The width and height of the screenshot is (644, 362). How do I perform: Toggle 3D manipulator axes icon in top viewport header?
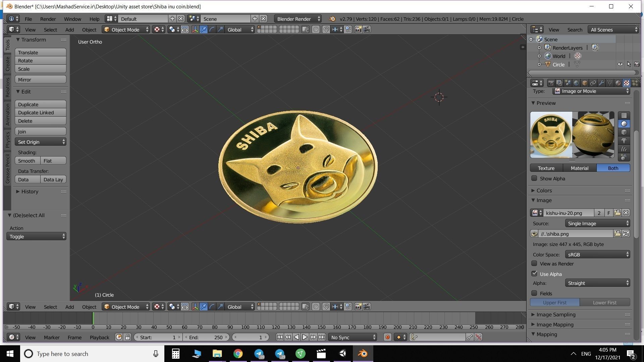tap(195, 29)
